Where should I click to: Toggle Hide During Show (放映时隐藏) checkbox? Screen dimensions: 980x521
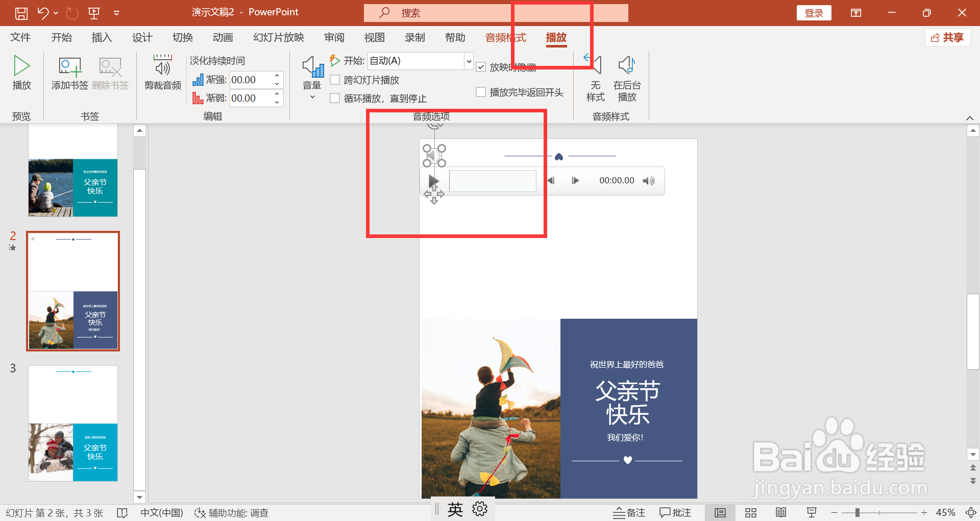[481, 67]
